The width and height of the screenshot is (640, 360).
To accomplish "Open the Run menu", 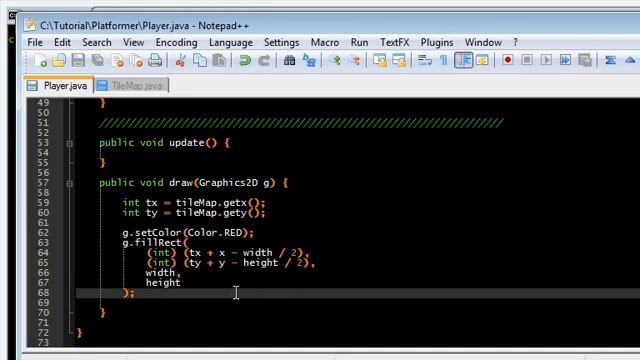I will 359,42.
